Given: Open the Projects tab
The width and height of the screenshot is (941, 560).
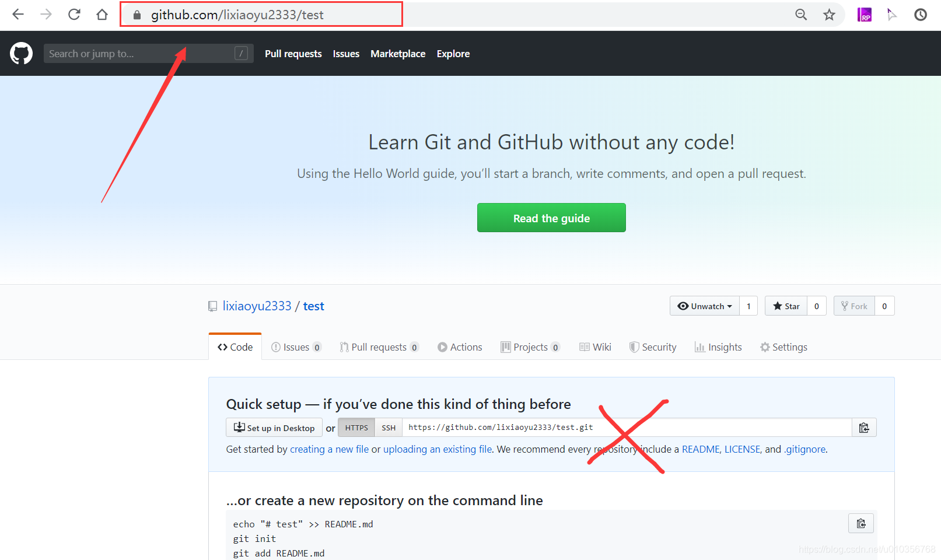Looking at the screenshot, I should click(530, 347).
